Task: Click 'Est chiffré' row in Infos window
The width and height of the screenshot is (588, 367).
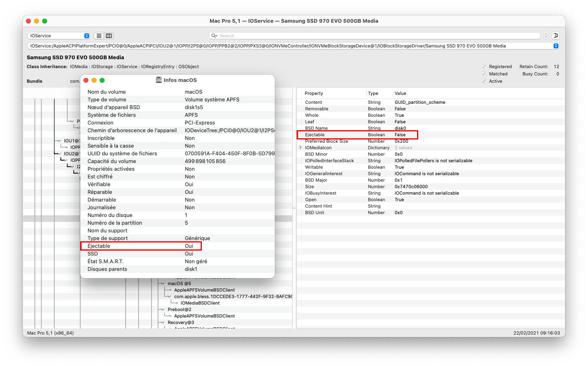Action: pyautogui.click(x=177, y=176)
